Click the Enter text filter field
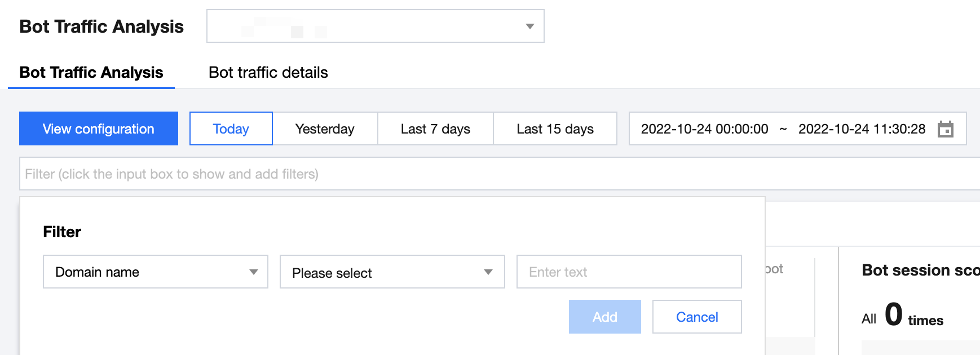The height and width of the screenshot is (355, 980). coord(629,272)
